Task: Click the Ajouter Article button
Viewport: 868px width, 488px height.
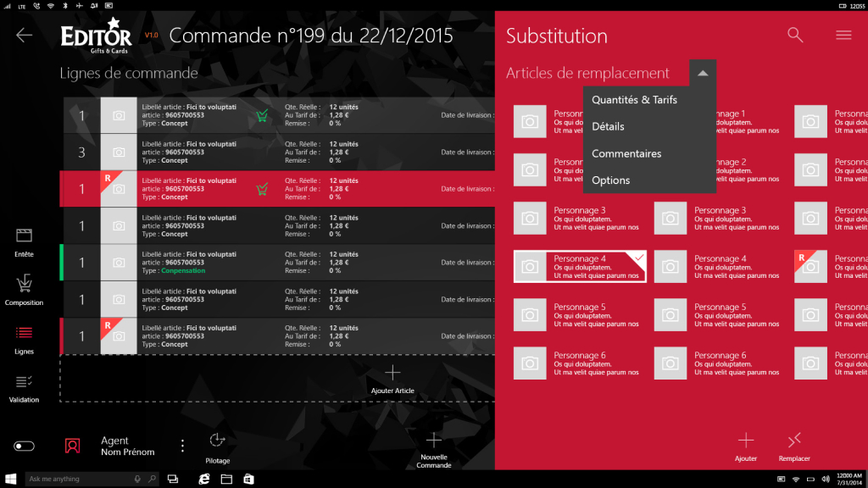Action: (392, 378)
